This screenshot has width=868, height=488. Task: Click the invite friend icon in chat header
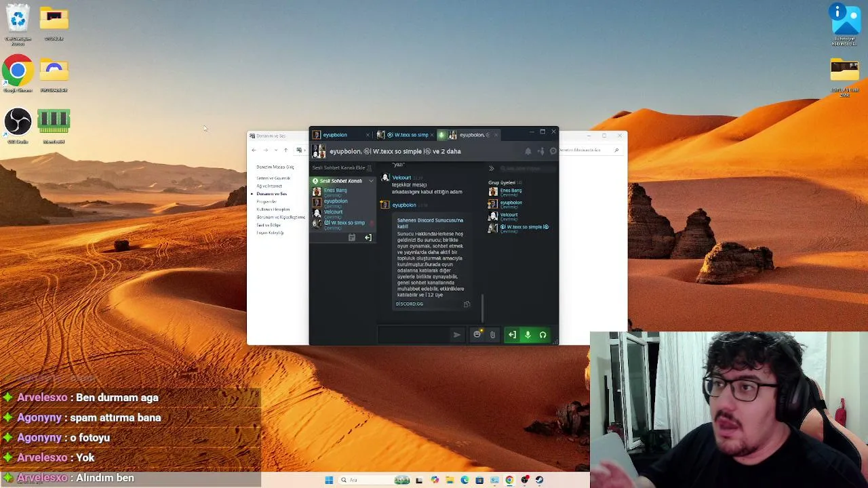(x=540, y=151)
